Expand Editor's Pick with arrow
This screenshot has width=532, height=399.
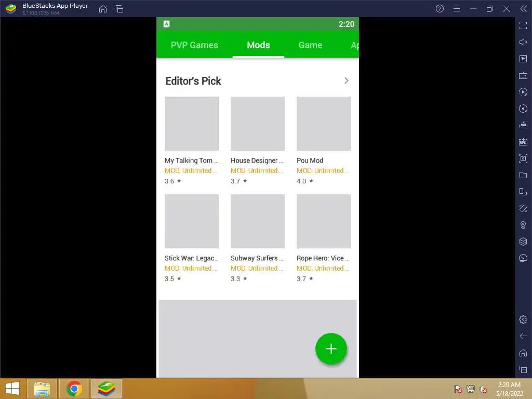(346, 81)
